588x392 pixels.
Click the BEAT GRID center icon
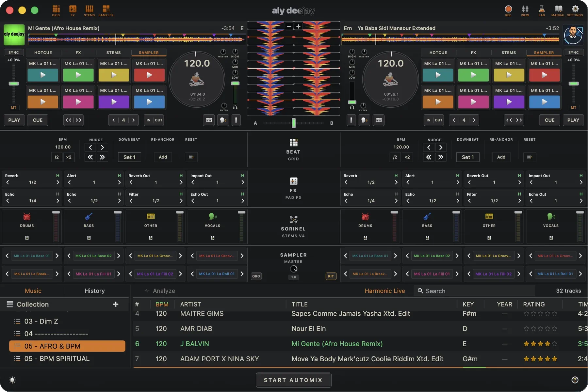coord(293,143)
